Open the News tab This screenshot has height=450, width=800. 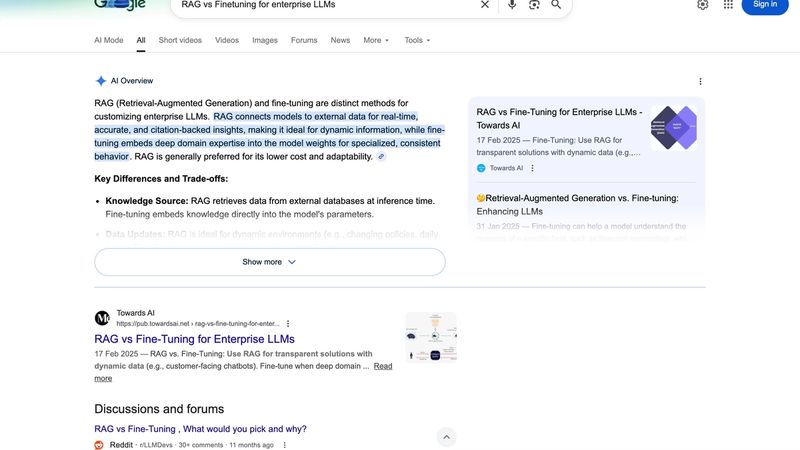pyautogui.click(x=340, y=40)
